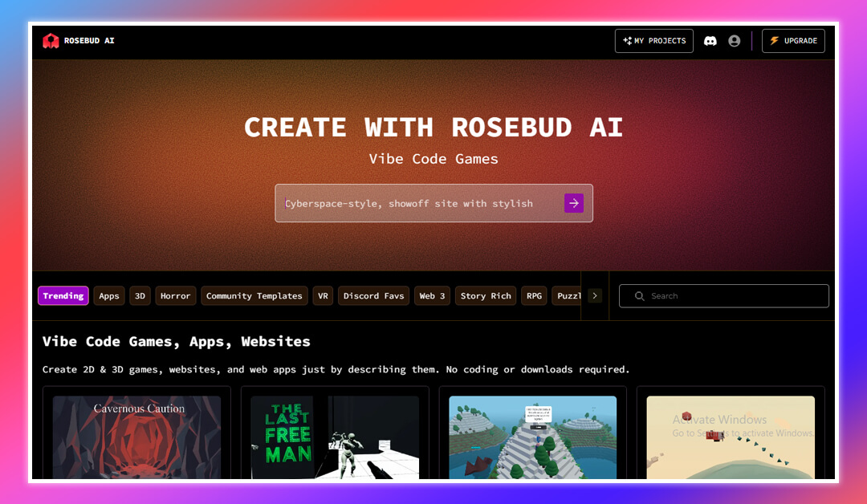867x504 pixels.
Task: Select the Horror category tab
Action: pos(175,295)
